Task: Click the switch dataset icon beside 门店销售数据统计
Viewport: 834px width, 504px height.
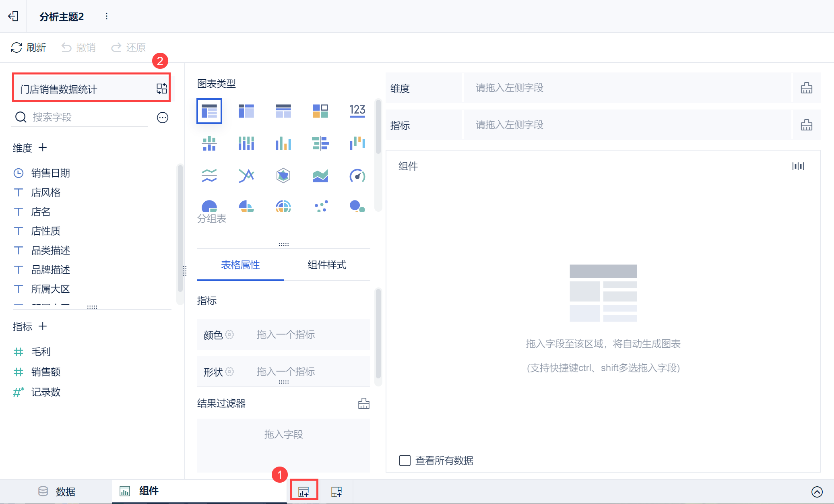Action: (x=162, y=89)
